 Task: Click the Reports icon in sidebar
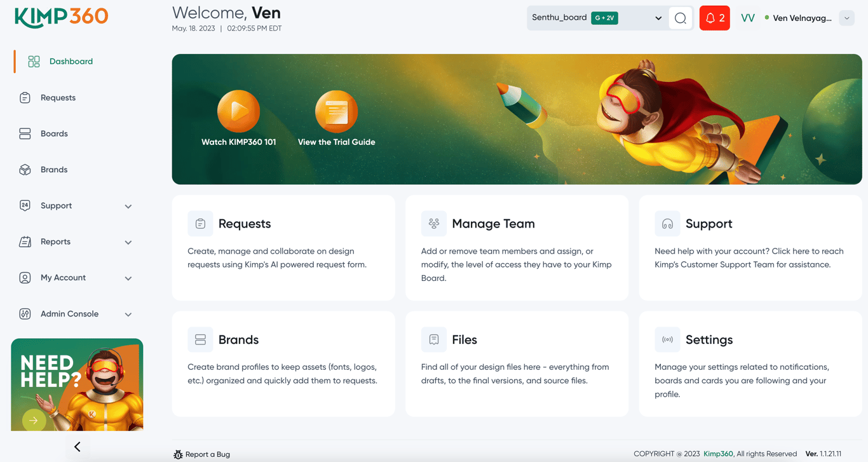tap(25, 242)
